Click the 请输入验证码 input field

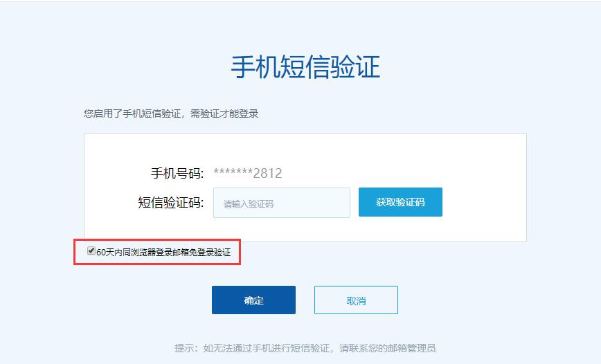[x=282, y=203]
